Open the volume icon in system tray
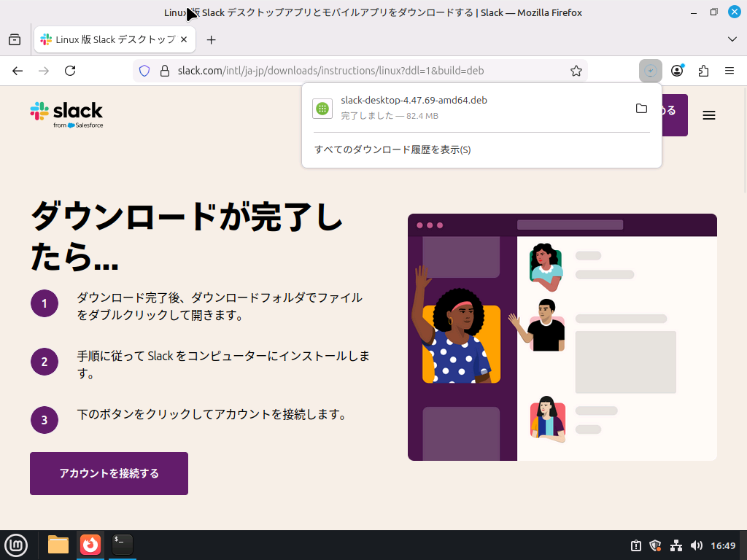This screenshot has height=560, width=747. 697,545
